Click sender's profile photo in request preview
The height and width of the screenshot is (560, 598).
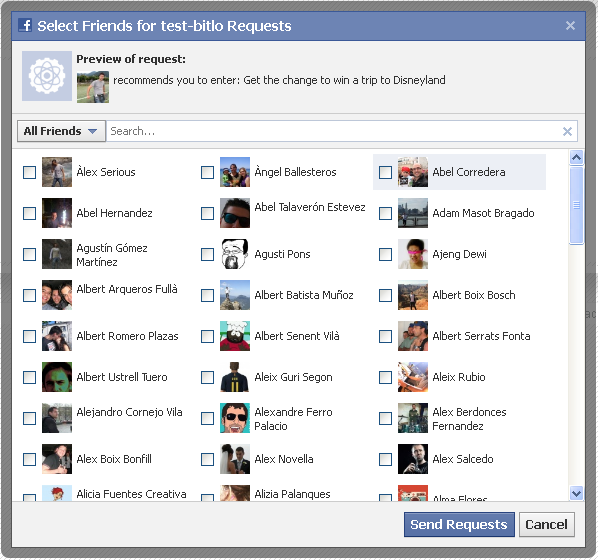[x=93, y=87]
